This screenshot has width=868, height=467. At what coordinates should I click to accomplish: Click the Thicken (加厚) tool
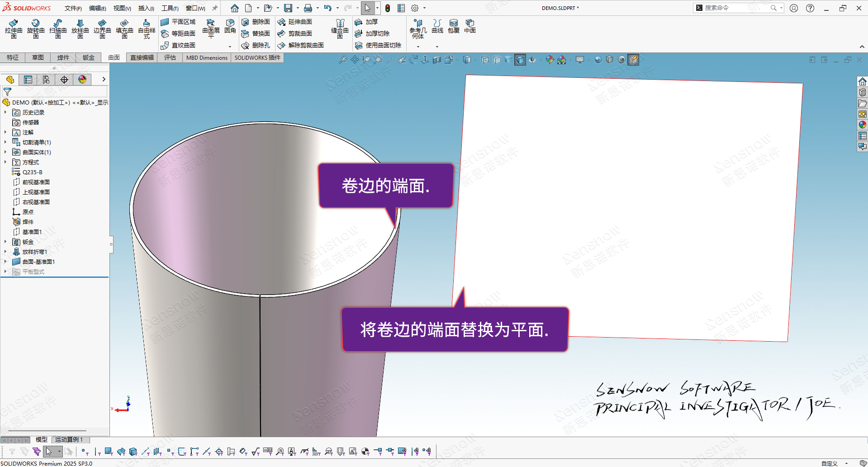pyautogui.click(x=366, y=22)
